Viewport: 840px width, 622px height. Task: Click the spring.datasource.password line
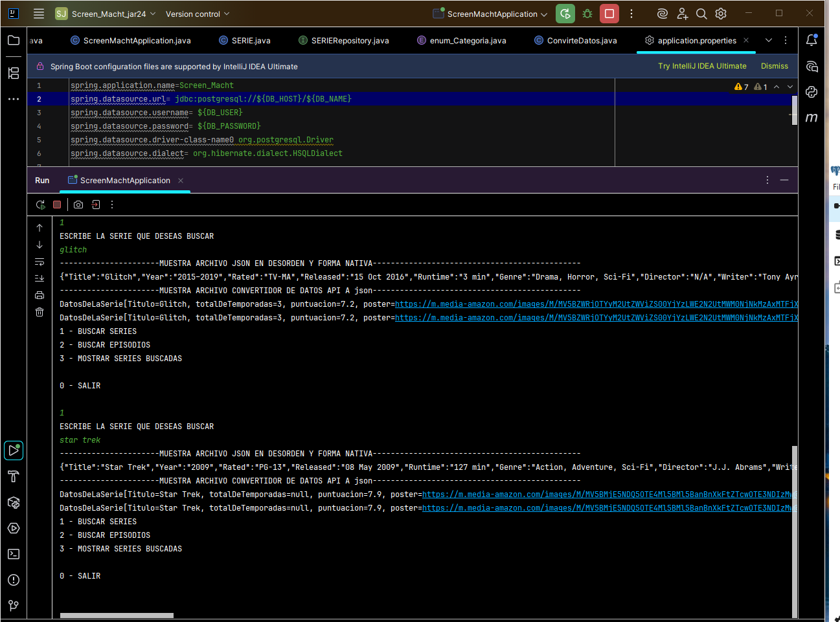pyautogui.click(x=166, y=126)
